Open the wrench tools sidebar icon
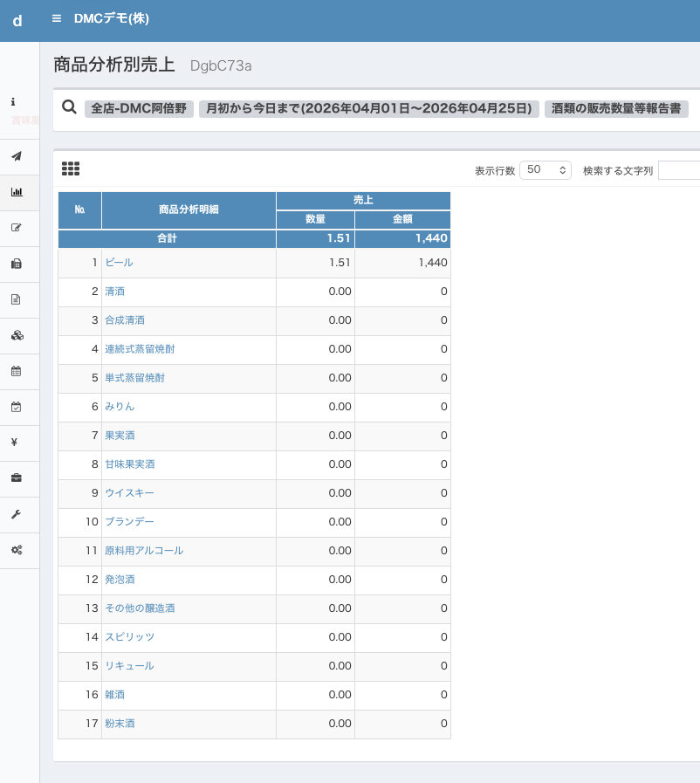This screenshot has height=783, width=700. tap(16, 514)
